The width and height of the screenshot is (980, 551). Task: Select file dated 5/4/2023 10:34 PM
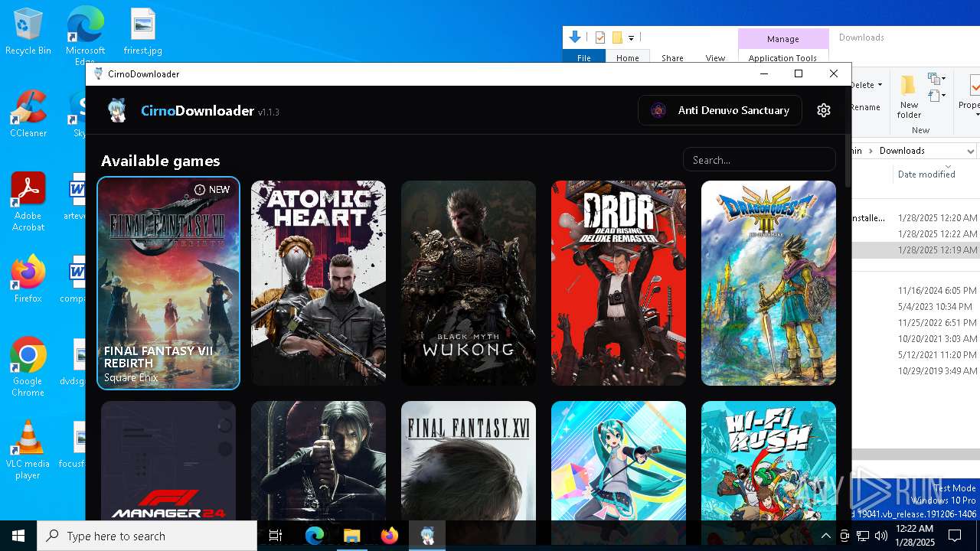(x=916, y=307)
